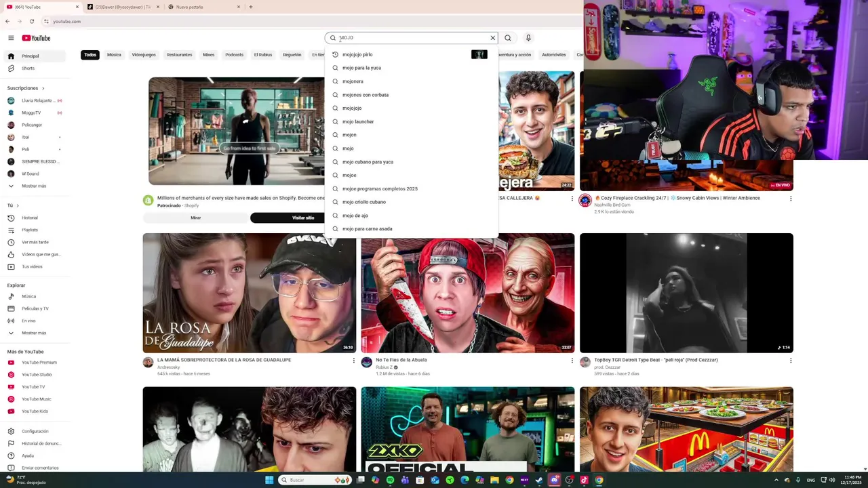This screenshot has height=488, width=868.
Task: Switch to the Nueva pestaña browser tab
Action: pyautogui.click(x=203, y=7)
